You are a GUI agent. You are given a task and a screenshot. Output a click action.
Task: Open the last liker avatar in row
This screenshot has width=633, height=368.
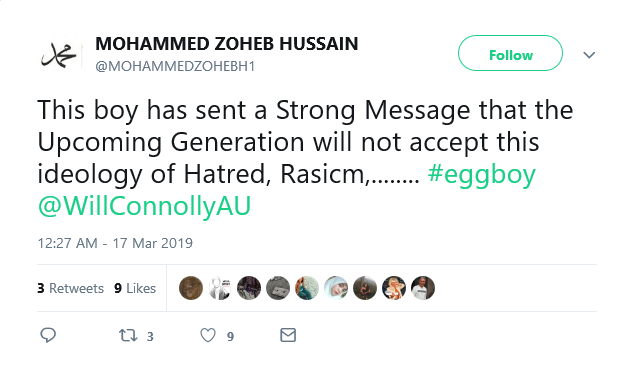point(423,288)
